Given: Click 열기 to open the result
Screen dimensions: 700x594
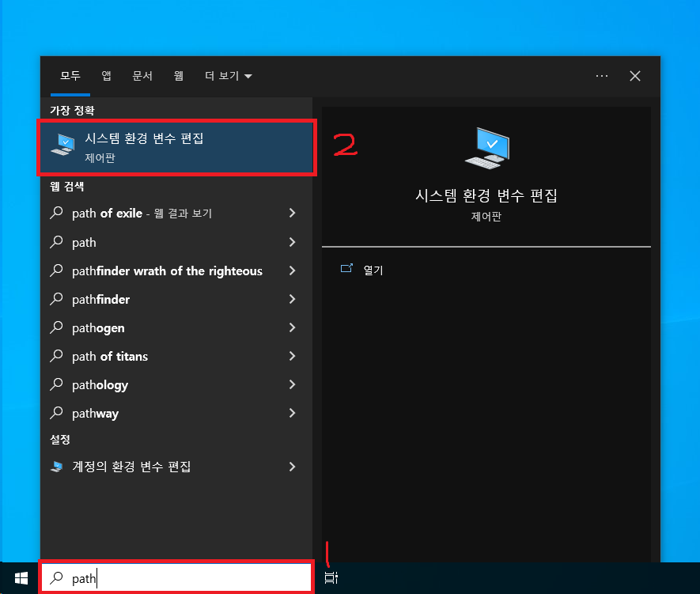Looking at the screenshot, I should click(x=372, y=269).
